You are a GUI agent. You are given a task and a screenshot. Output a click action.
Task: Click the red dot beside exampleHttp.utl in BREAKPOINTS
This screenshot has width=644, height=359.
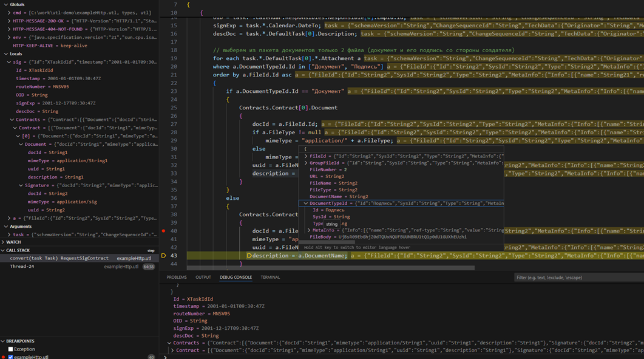click(3, 357)
